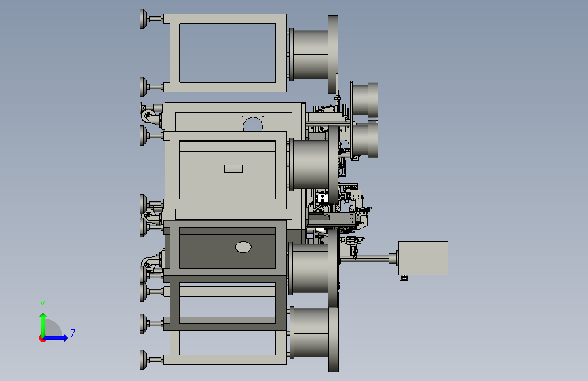The image size is (588, 381).
Task: Select the box-shaped unit on the long shaft
Action: [x=423, y=258]
